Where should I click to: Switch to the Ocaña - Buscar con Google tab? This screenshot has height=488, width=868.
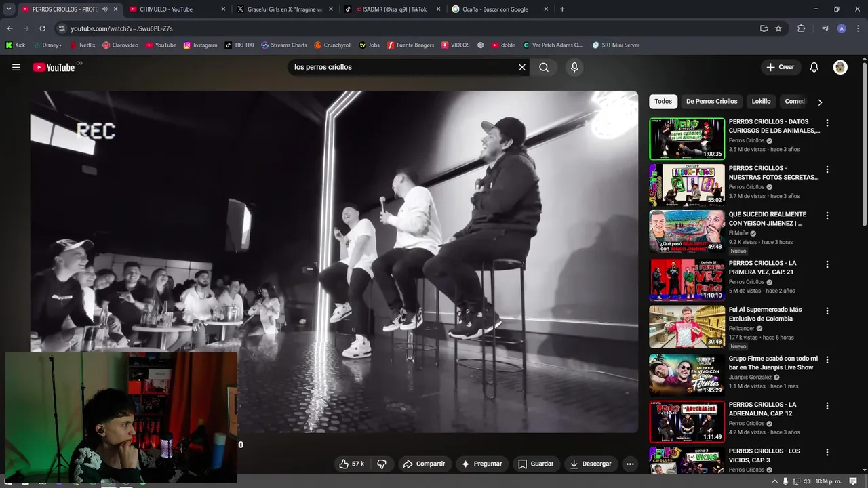[499, 9]
